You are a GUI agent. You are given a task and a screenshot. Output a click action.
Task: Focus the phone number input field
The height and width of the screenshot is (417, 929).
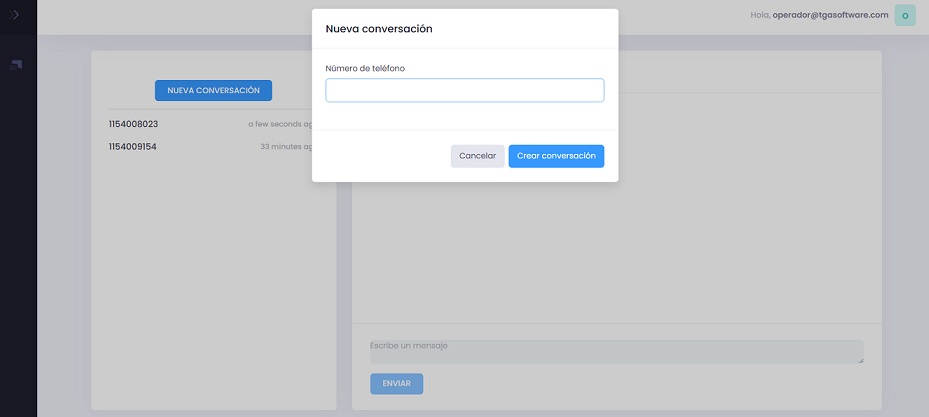[464, 90]
